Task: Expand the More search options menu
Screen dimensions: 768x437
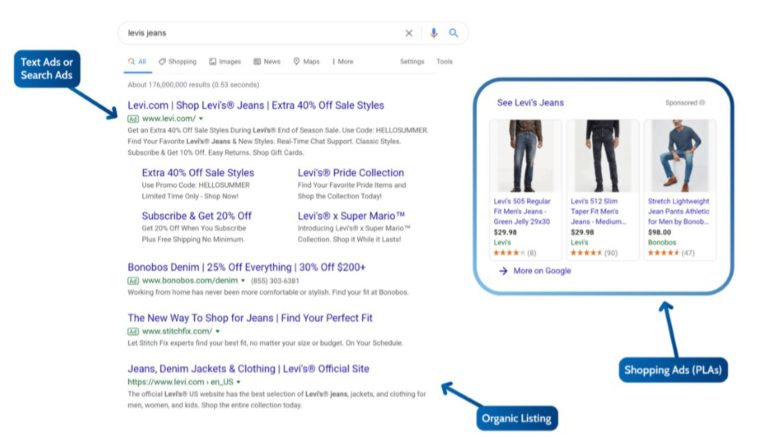Action: pos(343,62)
